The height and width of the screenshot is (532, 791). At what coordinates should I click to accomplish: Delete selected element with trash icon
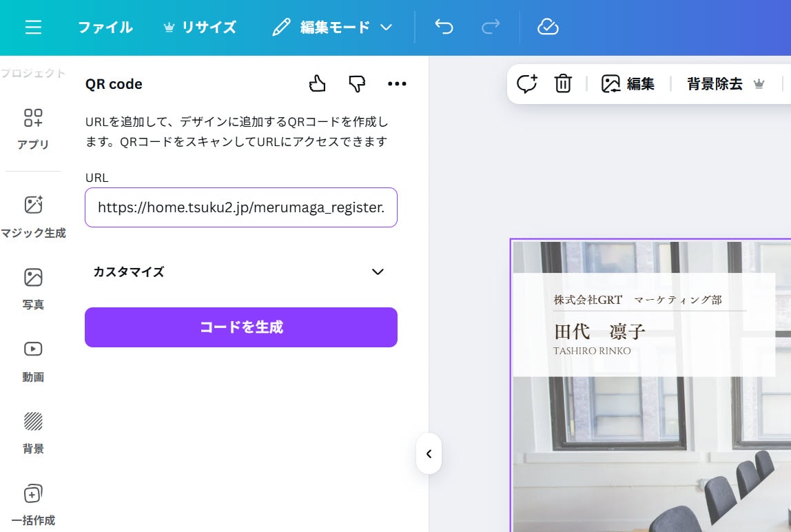pyautogui.click(x=563, y=84)
